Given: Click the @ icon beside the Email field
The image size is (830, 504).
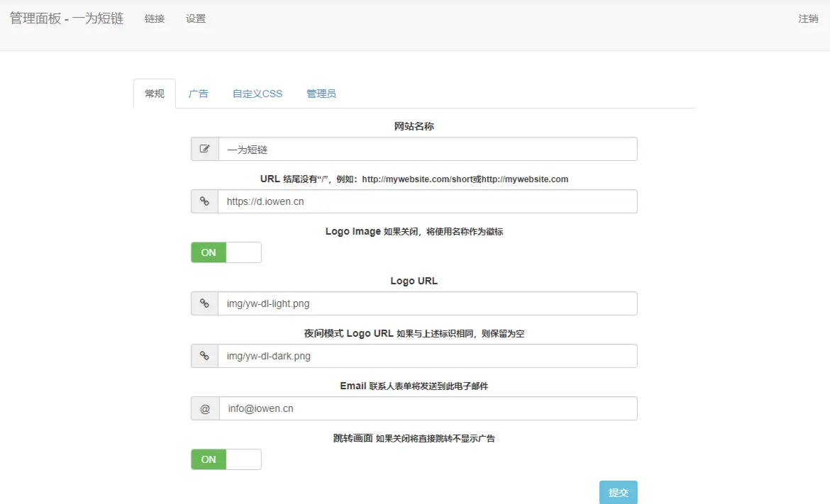Looking at the screenshot, I should 206,408.
